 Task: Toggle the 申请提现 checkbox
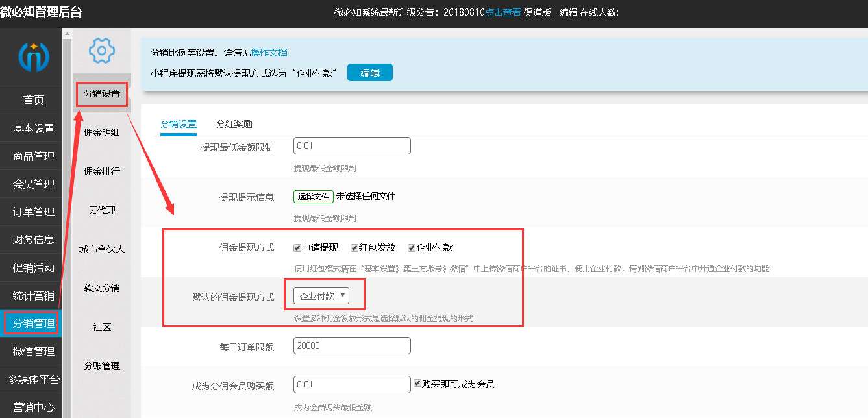[x=297, y=248]
